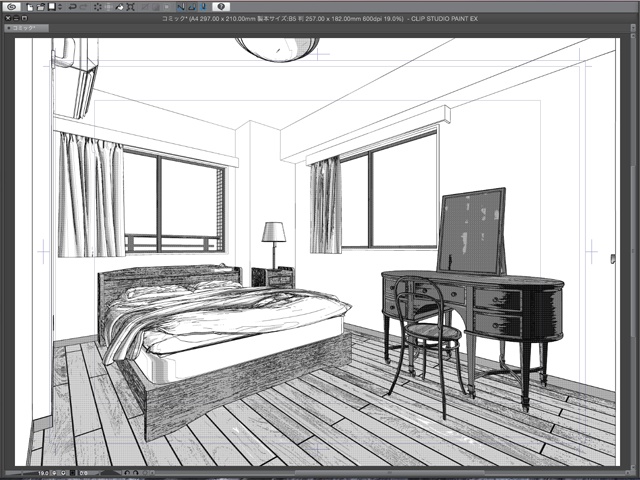Click the Reset rotation icon in status bar

pyautogui.click(x=145, y=473)
